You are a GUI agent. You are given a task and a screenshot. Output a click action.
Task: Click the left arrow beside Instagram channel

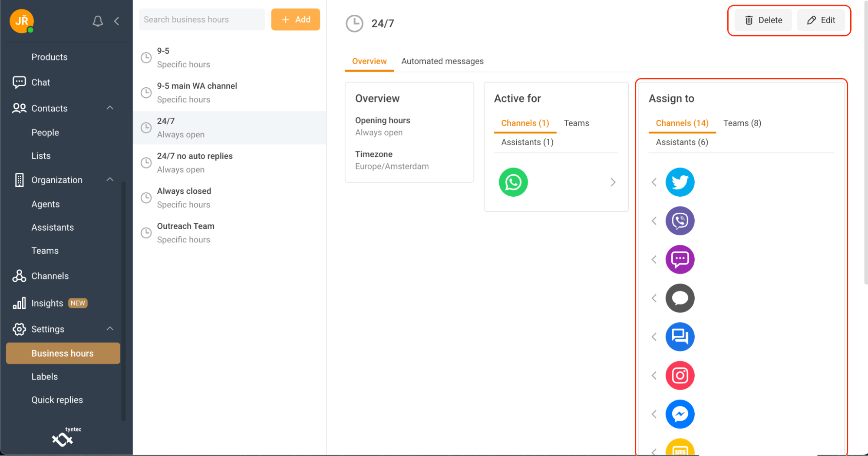tap(654, 375)
